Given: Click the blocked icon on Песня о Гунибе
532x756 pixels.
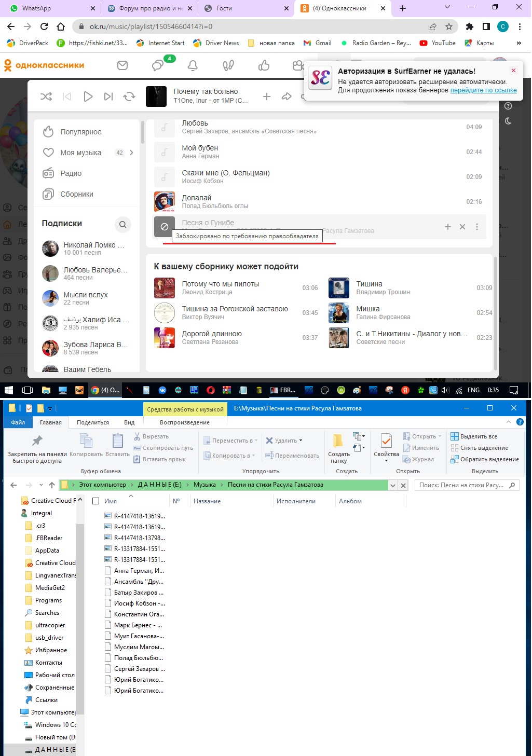Looking at the screenshot, I should tap(164, 227).
